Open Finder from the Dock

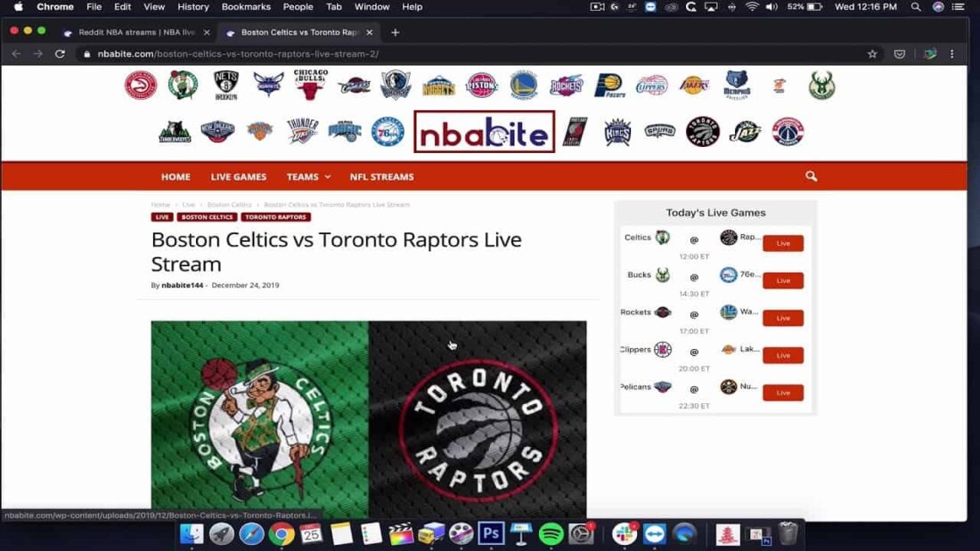point(192,534)
